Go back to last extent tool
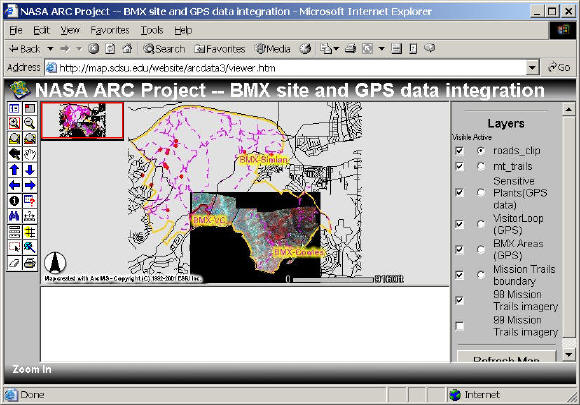The height and width of the screenshot is (405, 580). (14, 154)
